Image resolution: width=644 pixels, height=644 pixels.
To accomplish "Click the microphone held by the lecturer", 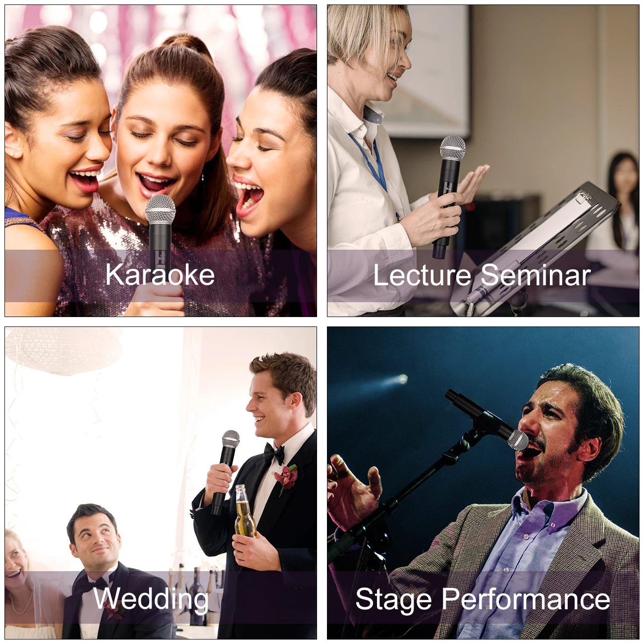I will (x=449, y=196).
